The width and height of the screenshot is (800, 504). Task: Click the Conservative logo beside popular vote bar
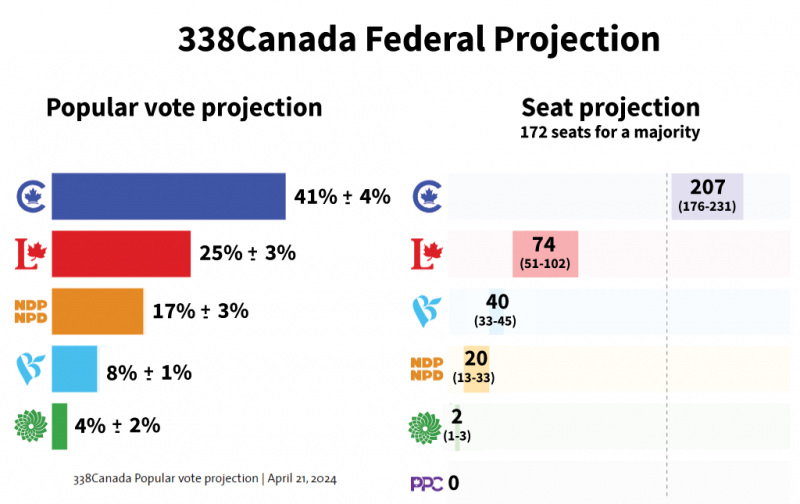[31, 196]
